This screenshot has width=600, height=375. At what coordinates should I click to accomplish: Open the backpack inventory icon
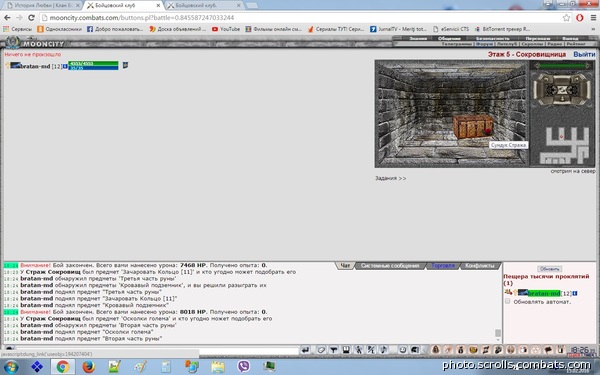[435, 350]
